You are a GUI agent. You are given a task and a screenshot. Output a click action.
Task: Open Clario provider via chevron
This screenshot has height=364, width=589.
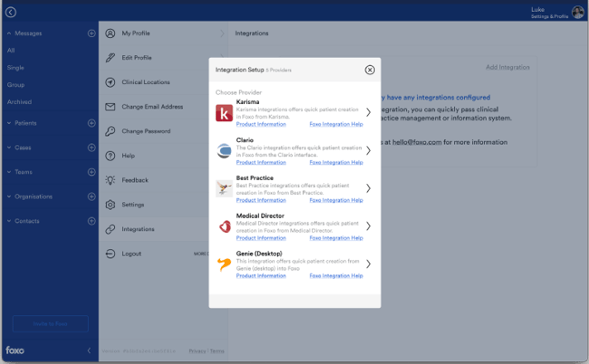[x=369, y=150]
